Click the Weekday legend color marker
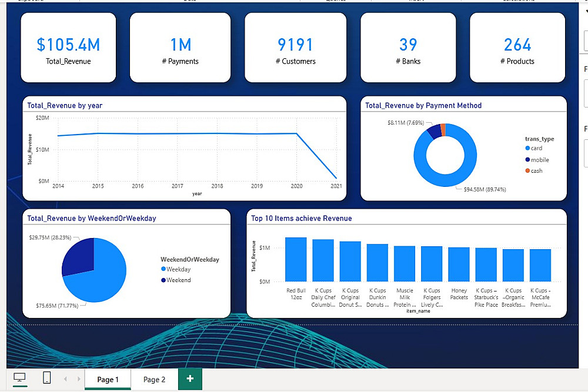Screen dimensions: 588x392 163,269
